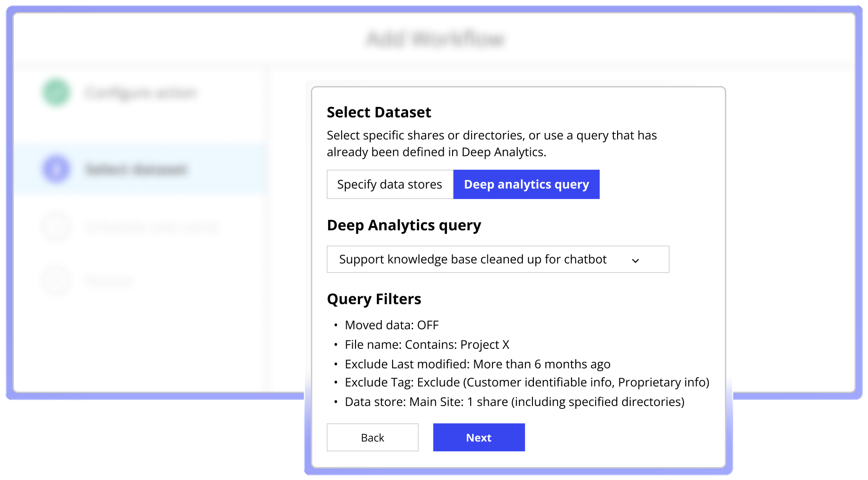Go to the Configure action step

(141, 93)
